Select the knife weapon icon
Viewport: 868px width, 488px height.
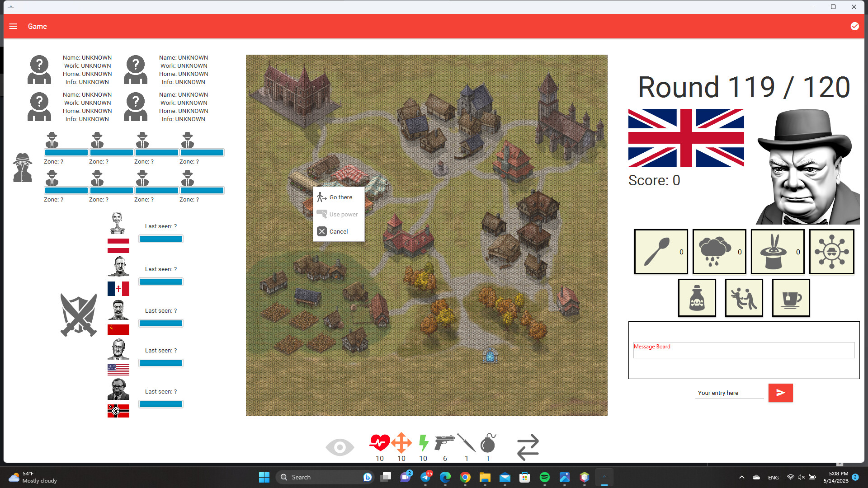point(467,443)
